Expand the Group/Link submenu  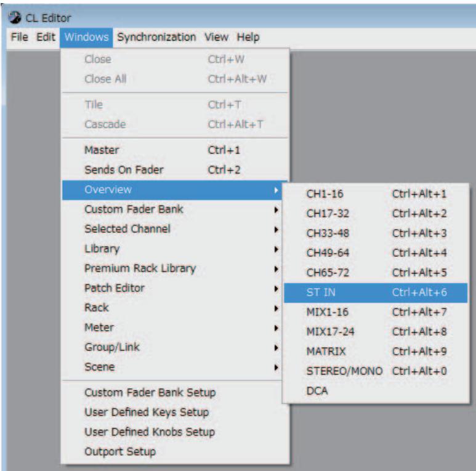(x=172, y=347)
